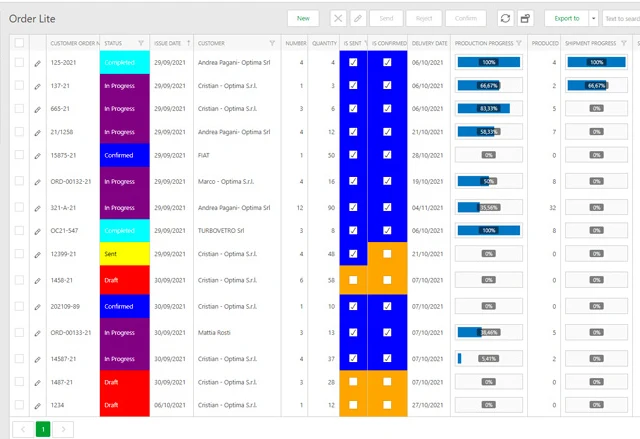The width and height of the screenshot is (640, 439).
Task: Toggle Is Sent checkbox for order 1458-21
Action: click(353, 280)
